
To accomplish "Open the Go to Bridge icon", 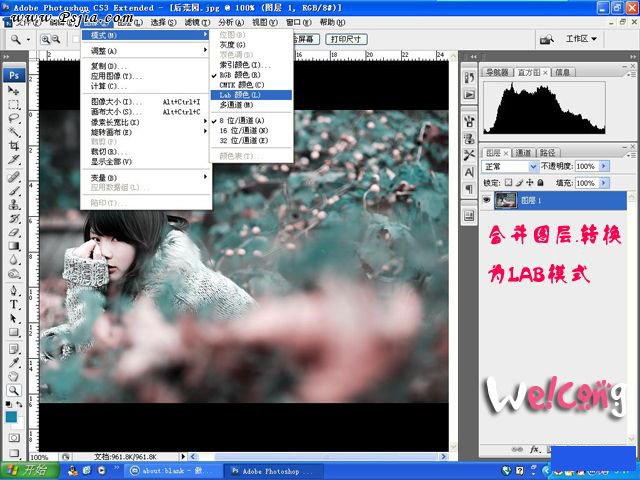I will click(546, 39).
